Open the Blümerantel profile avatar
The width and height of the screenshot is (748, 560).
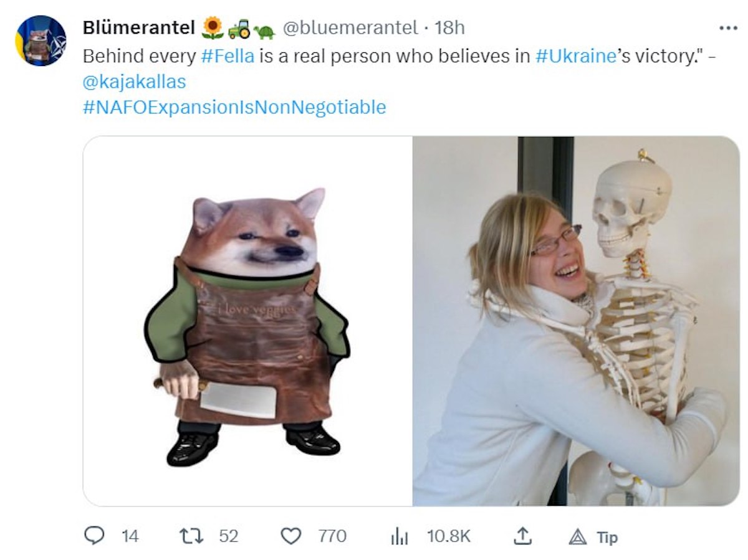41,41
